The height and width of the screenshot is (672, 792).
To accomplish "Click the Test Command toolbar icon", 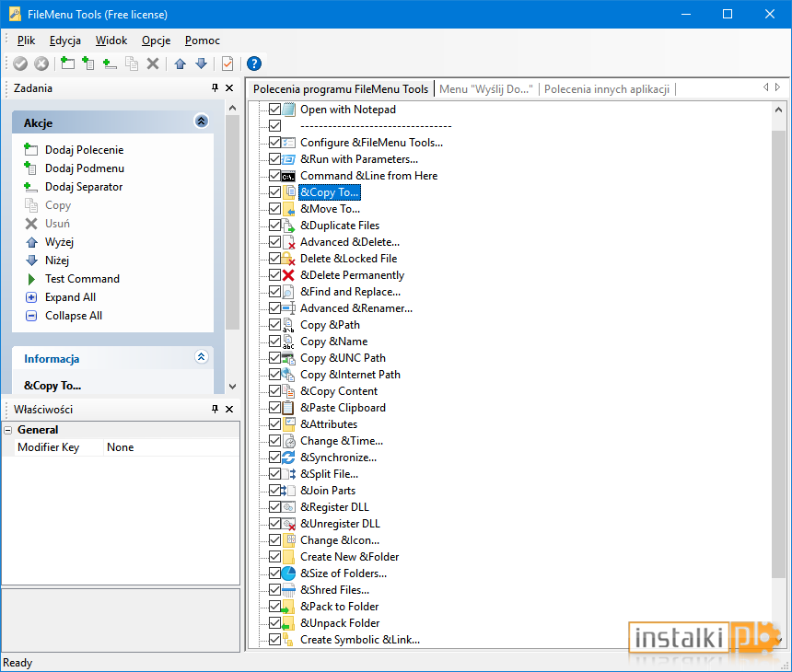I will [x=227, y=64].
